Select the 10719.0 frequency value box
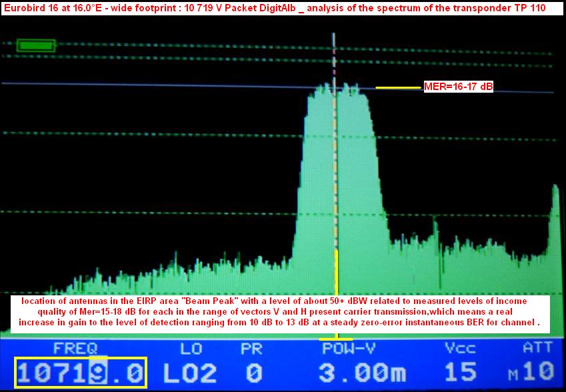The image size is (566, 392). pyautogui.click(x=81, y=373)
